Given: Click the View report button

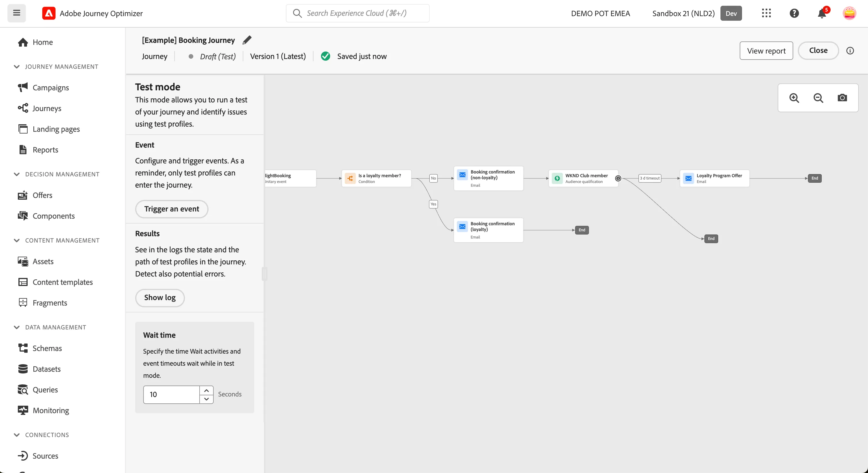Looking at the screenshot, I should (766, 51).
